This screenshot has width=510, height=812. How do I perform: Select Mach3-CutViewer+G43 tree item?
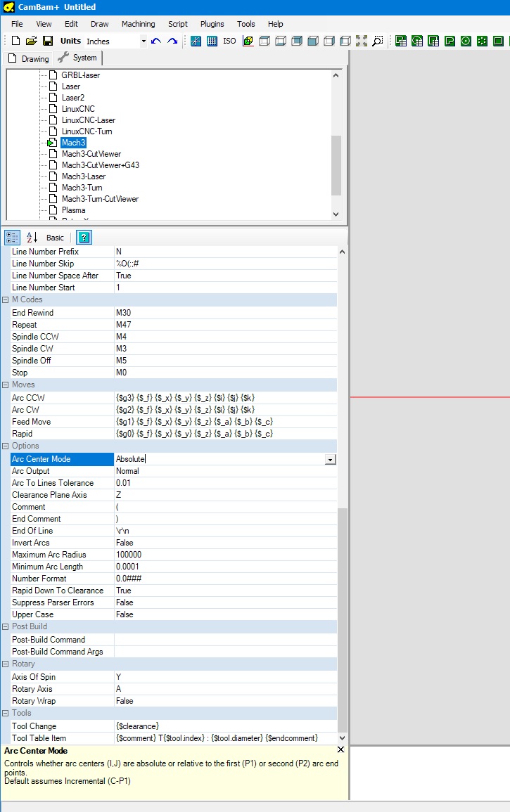(101, 165)
